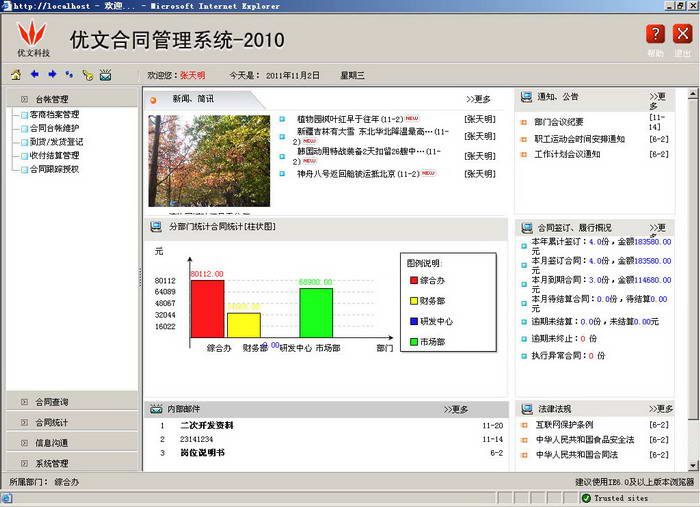Open 到货/发货登记 in the tree
Viewport: 700px width, 507px height.
[56, 142]
